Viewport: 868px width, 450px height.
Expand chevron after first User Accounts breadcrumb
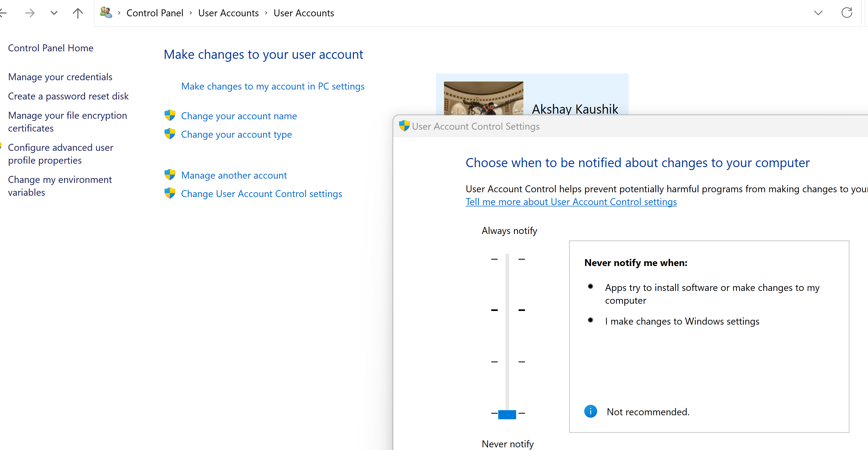pos(266,13)
